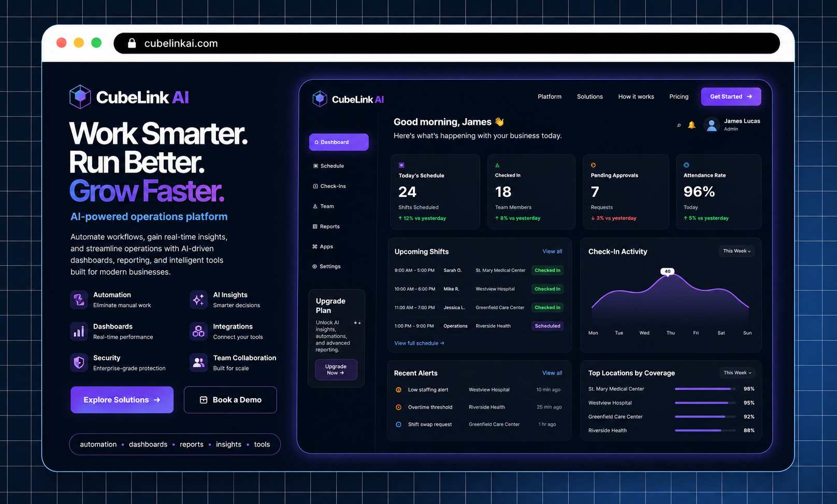The image size is (837, 504).
Task: Click the Overtime threshold alert icon
Action: coord(398,407)
